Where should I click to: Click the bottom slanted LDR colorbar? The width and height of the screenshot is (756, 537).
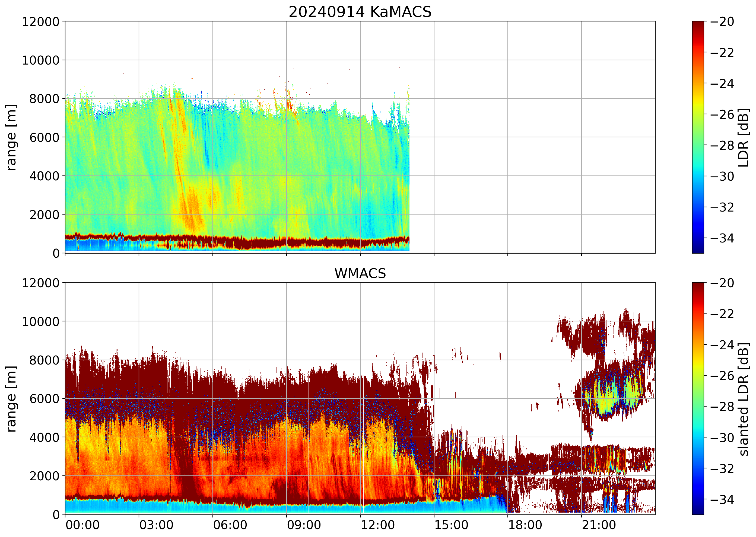(698, 398)
